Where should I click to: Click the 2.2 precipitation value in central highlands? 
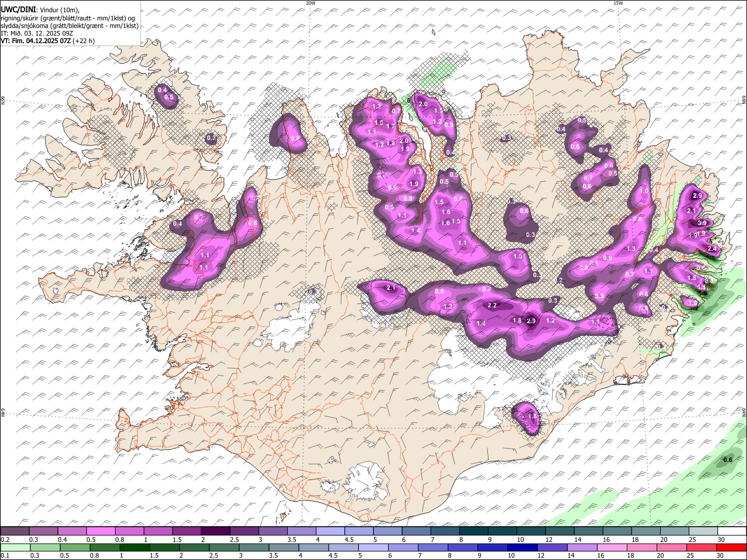click(492, 305)
